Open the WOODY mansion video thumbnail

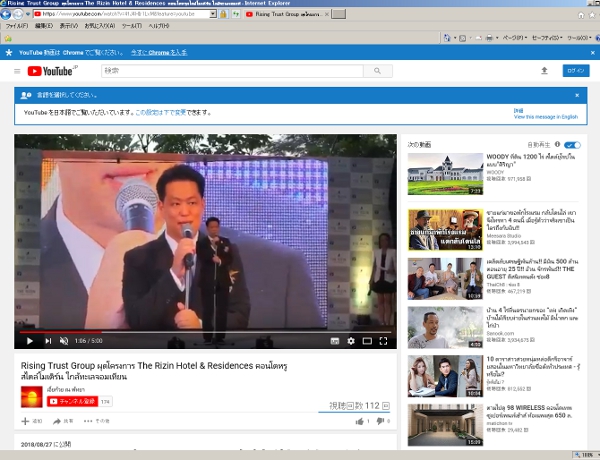(x=445, y=174)
